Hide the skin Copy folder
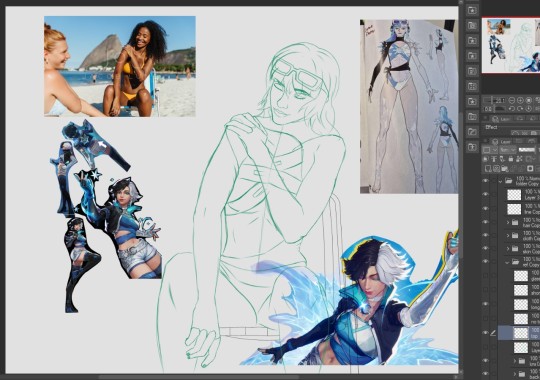The image size is (540, 380). 486,248
